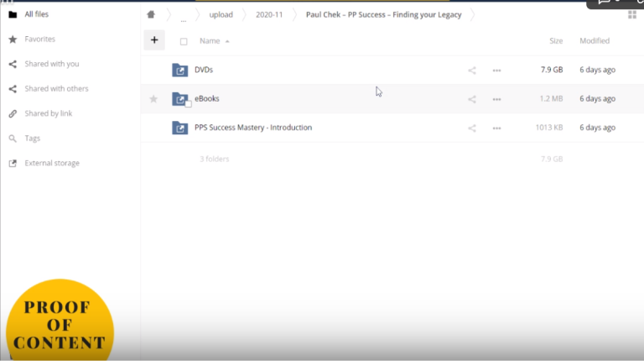This screenshot has height=361, width=644.
Task: Toggle select all files checkbox
Action: pyautogui.click(x=184, y=41)
